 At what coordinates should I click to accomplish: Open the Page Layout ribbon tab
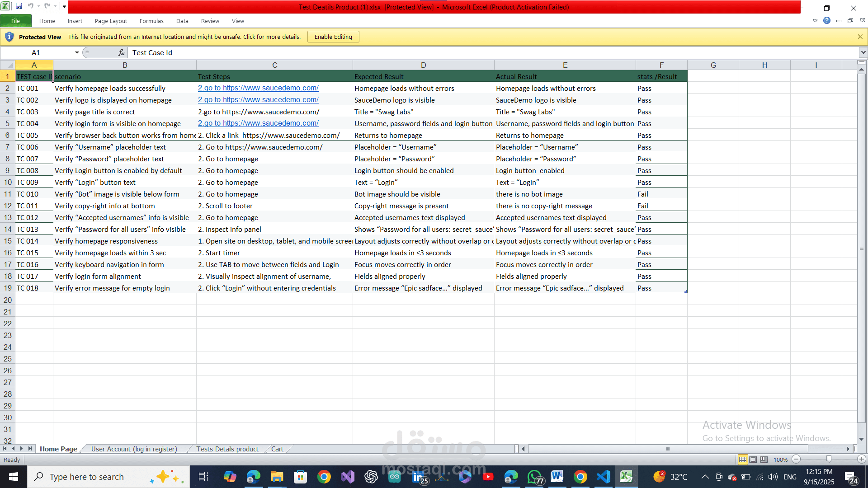point(111,21)
